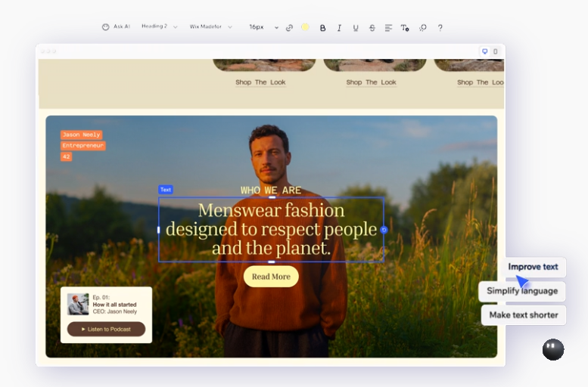588x387 pixels.
Task: Click the blue Text element label
Action: click(x=166, y=190)
